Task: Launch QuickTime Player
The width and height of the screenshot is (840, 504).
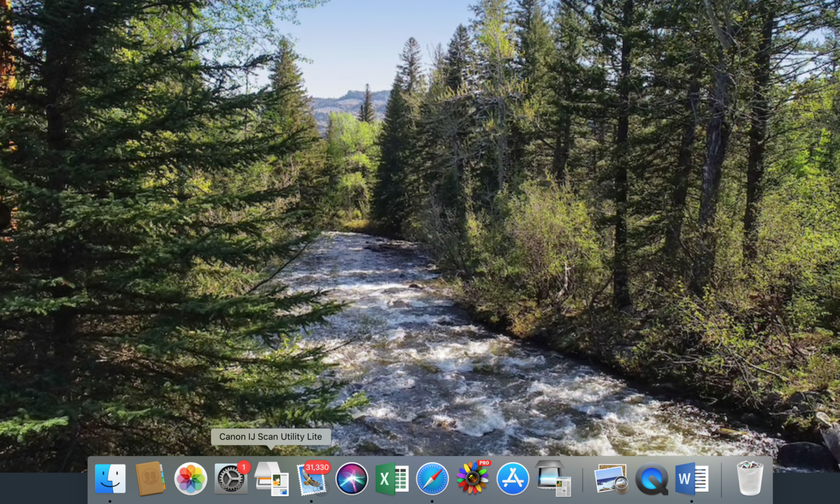Action: click(x=652, y=479)
